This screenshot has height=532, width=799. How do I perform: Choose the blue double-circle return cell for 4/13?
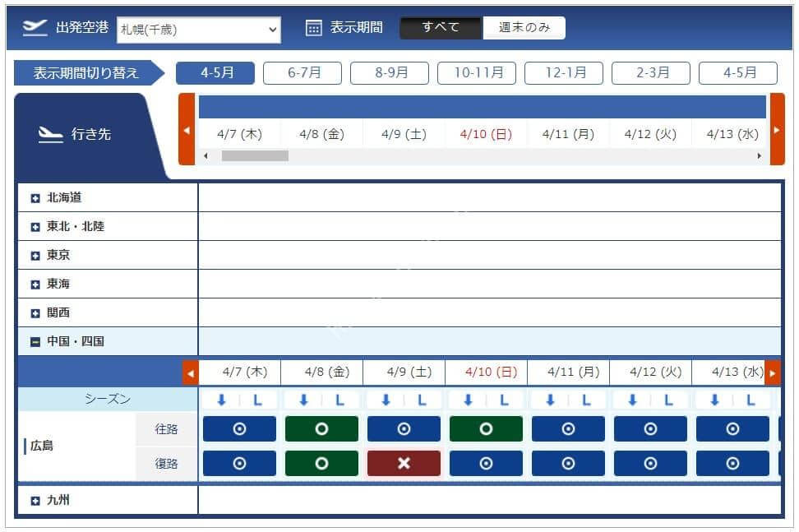(x=732, y=463)
